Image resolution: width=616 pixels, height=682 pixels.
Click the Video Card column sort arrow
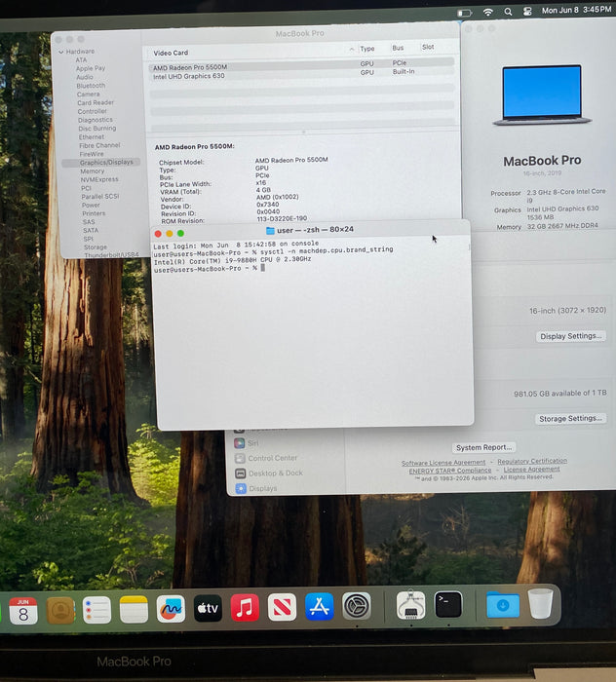click(352, 49)
